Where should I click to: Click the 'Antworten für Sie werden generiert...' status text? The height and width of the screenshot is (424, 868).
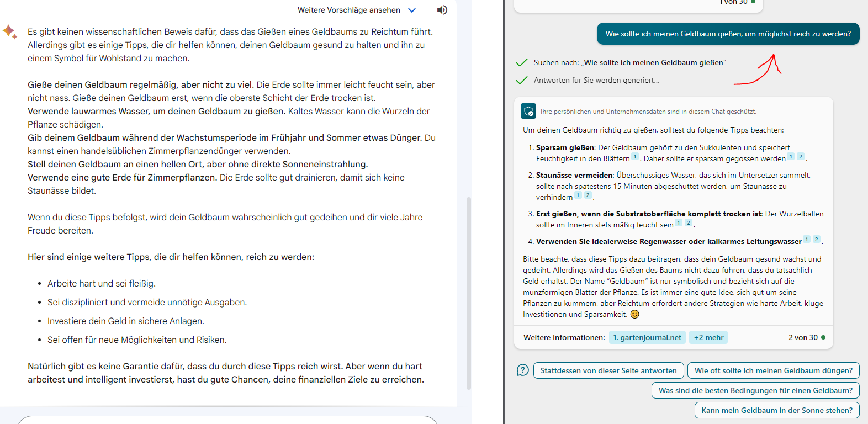click(x=596, y=80)
